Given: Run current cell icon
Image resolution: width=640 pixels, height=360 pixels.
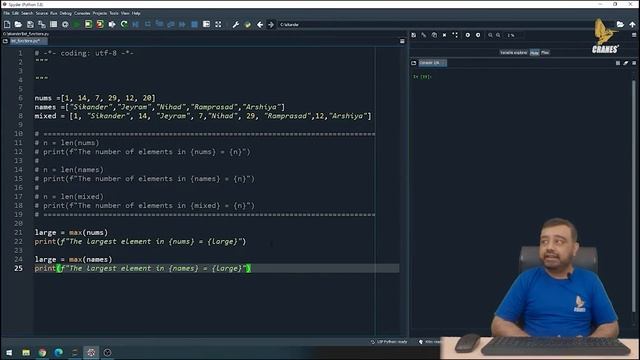Looking at the screenshot, I should [x=88, y=24].
